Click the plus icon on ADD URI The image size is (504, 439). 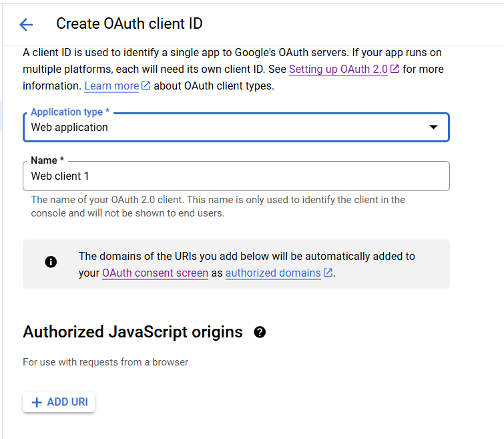tap(37, 402)
